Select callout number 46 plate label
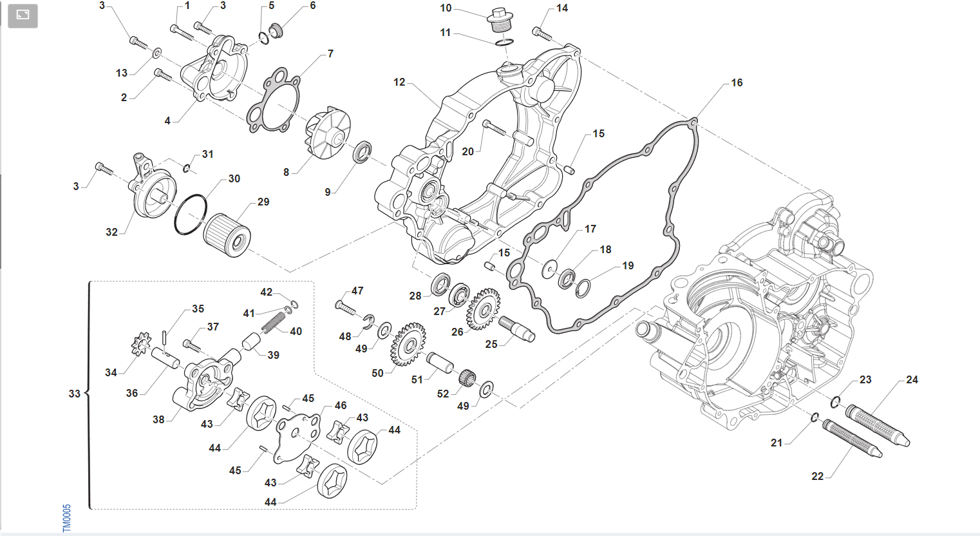This screenshot has height=536, width=980. click(x=341, y=406)
